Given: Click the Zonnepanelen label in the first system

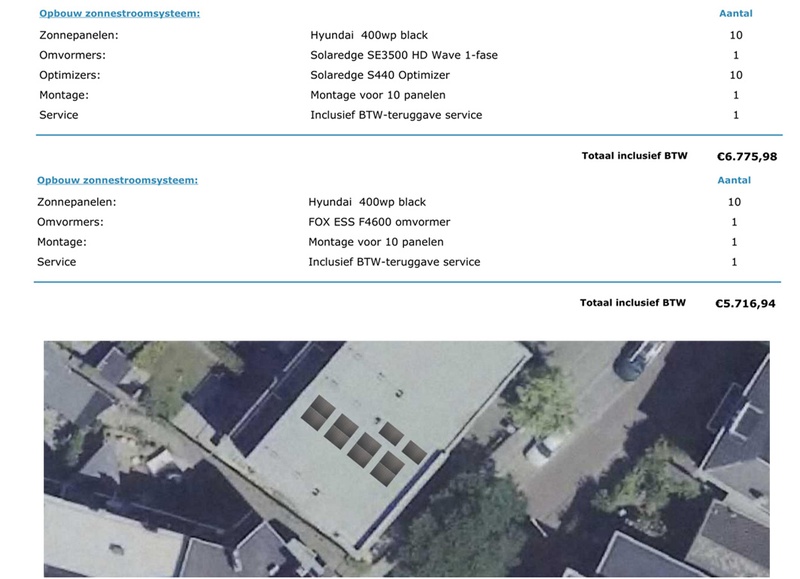Looking at the screenshot, I should (75, 33).
